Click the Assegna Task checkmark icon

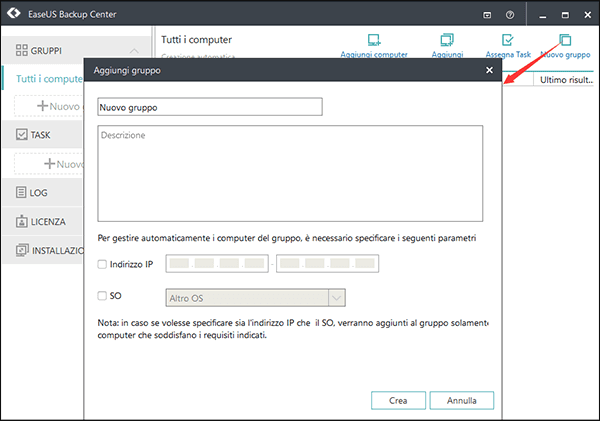tap(507, 39)
